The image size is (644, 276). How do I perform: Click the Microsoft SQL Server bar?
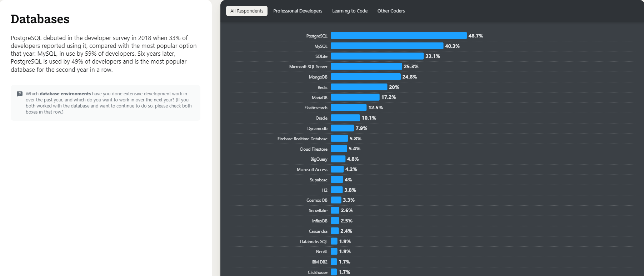point(366,66)
